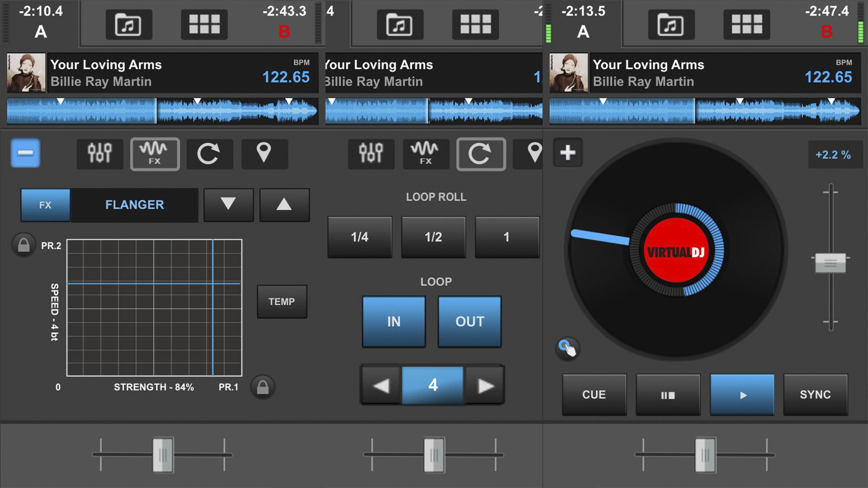This screenshot has width=868, height=488.
Task: Select previous effect with up arrow
Action: tap(284, 205)
